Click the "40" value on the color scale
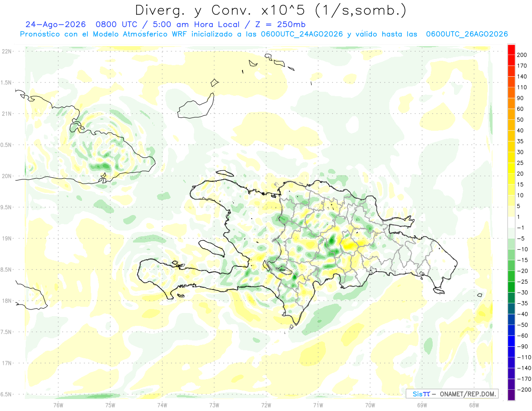 tap(521, 130)
